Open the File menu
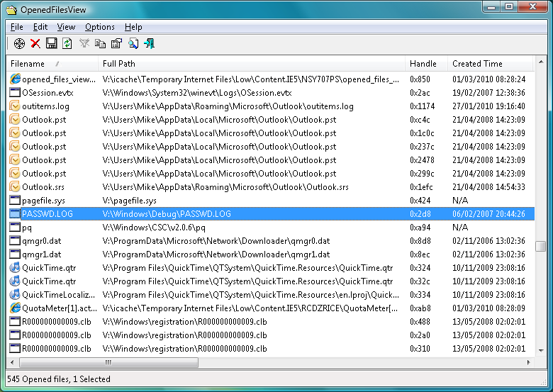This screenshot has width=553, height=392. 17,27
